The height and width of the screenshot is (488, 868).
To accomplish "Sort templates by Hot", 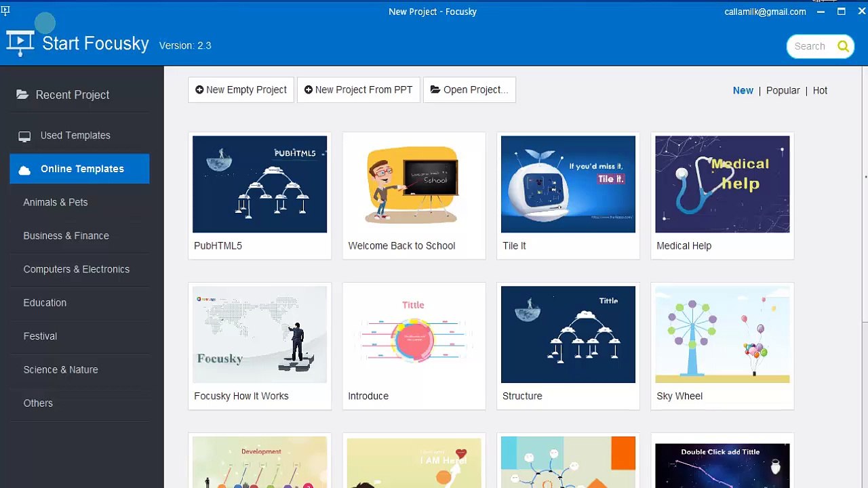I will click(x=820, y=90).
